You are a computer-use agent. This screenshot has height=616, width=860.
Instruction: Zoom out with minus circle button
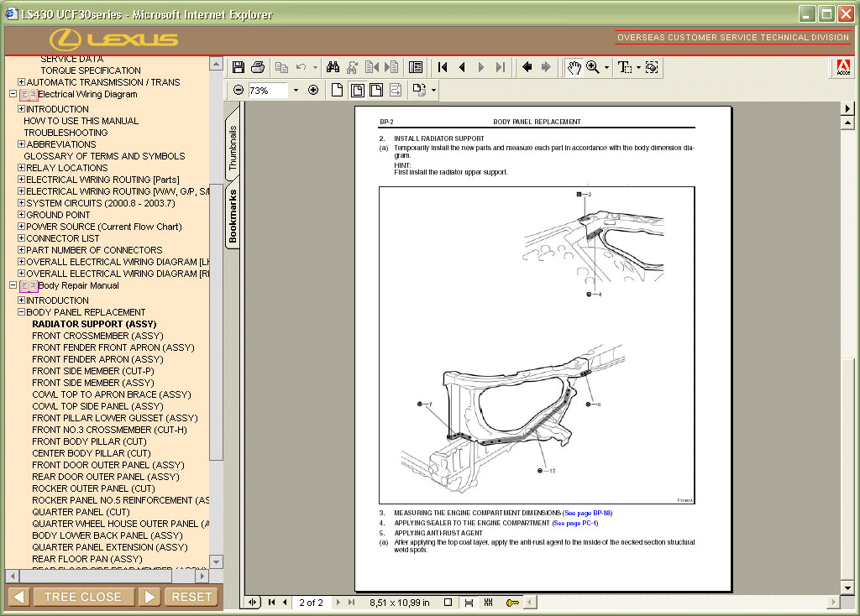[238, 90]
